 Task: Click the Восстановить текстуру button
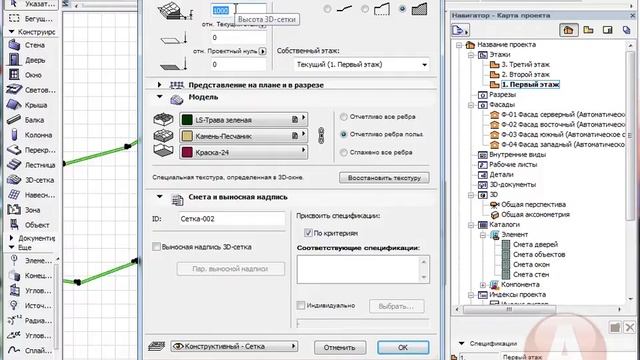[x=384, y=178]
